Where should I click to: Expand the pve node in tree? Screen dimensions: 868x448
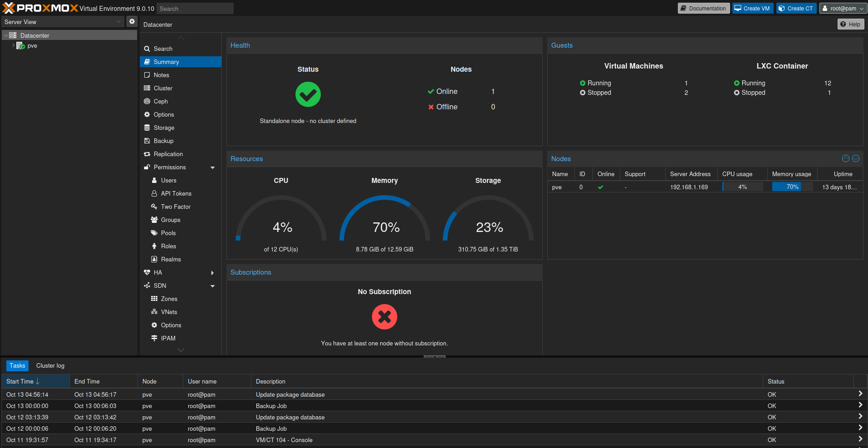pyautogui.click(x=13, y=45)
